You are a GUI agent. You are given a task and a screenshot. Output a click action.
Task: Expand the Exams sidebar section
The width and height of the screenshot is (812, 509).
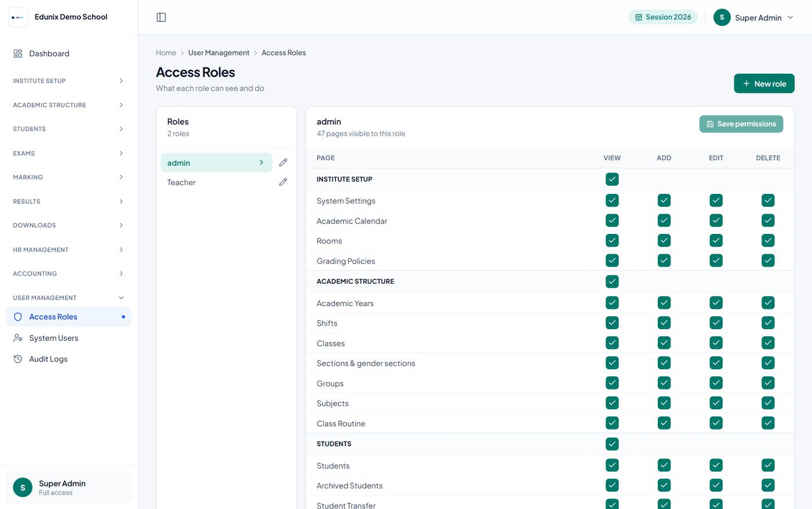[68, 153]
